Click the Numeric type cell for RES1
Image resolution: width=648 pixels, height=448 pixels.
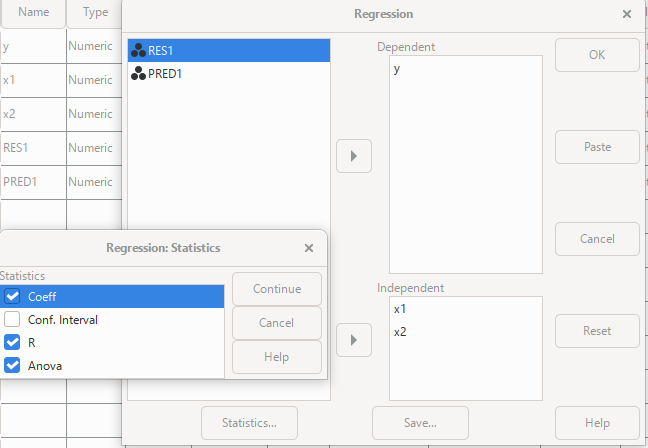[94, 148]
